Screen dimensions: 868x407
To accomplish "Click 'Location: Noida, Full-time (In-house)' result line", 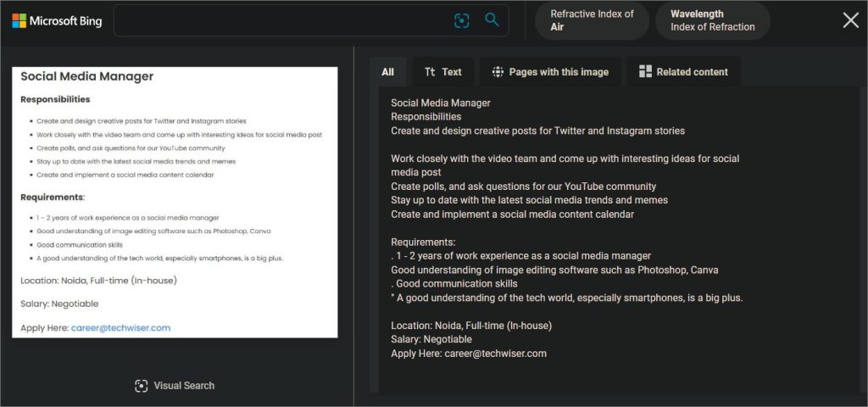I will tap(471, 326).
